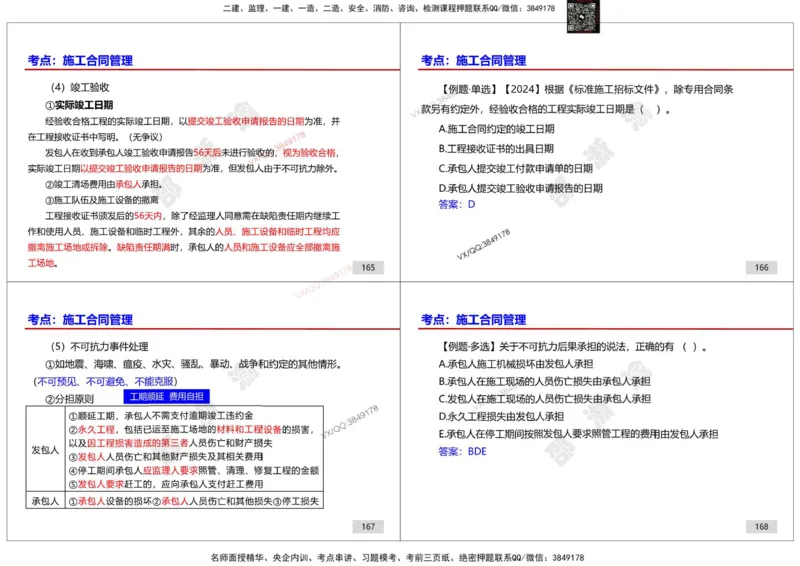800x566 pixels.
Task: Click the line ①如地震、海啸、瘟疫、水灾
Action: [194, 364]
